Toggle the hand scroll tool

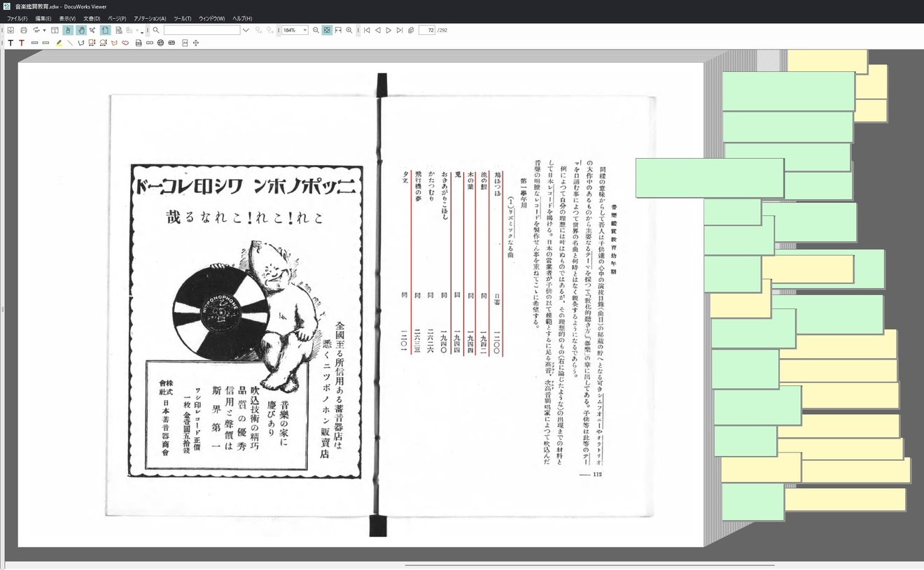click(80, 30)
